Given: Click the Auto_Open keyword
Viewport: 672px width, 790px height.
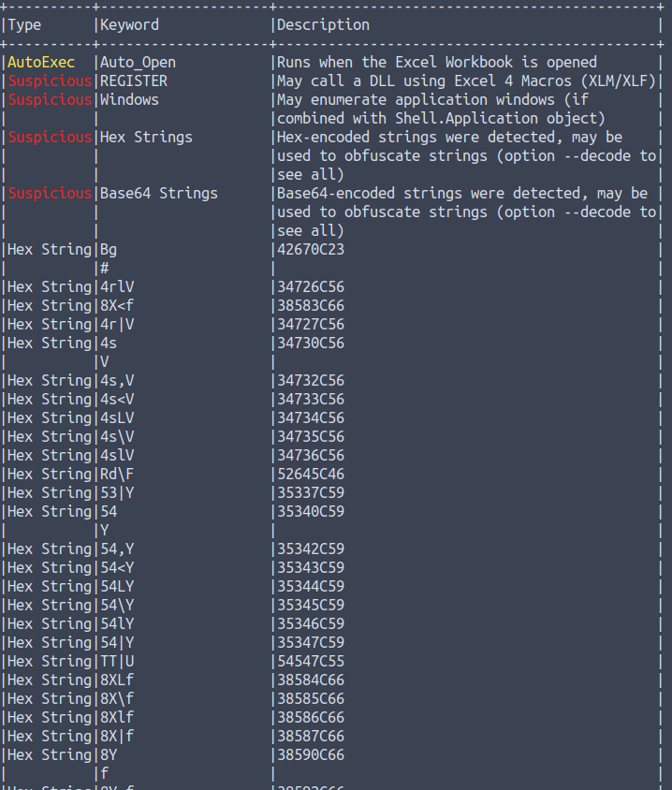Looking at the screenshot, I should (138, 63).
